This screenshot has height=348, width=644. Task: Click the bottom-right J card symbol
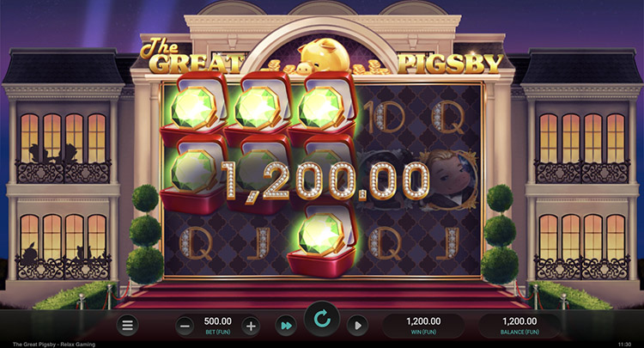[447, 244]
